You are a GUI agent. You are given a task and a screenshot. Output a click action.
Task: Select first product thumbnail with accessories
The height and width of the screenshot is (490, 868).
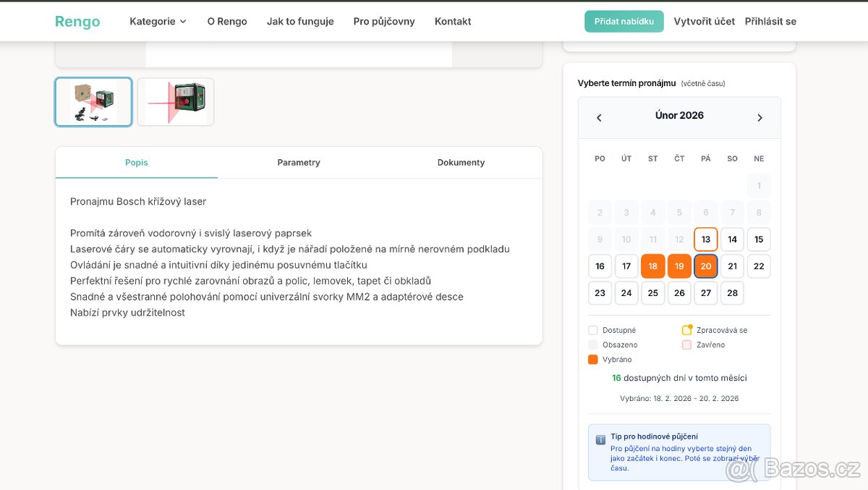pyautogui.click(x=93, y=102)
